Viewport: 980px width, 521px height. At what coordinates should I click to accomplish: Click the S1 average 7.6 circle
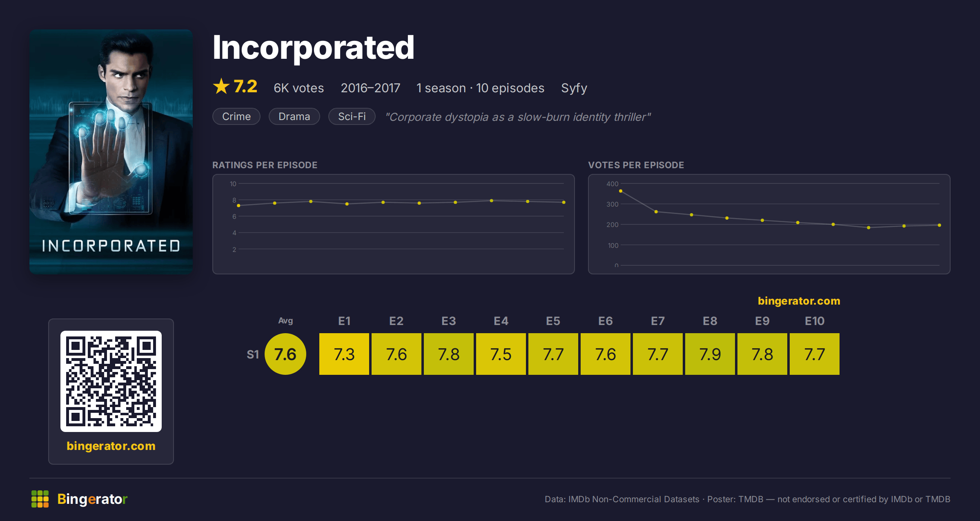click(285, 354)
